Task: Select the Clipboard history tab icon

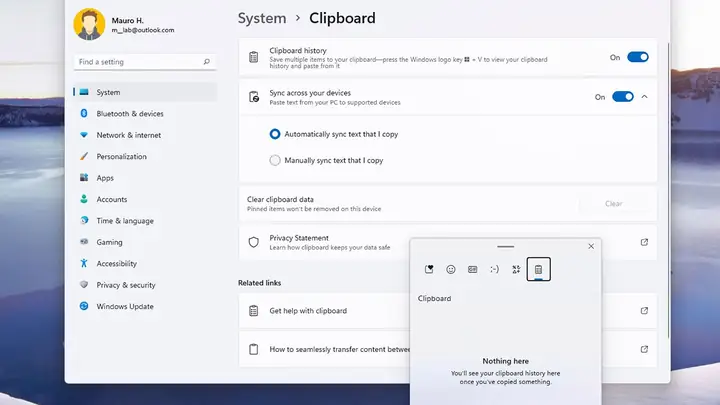Action: tap(539, 269)
